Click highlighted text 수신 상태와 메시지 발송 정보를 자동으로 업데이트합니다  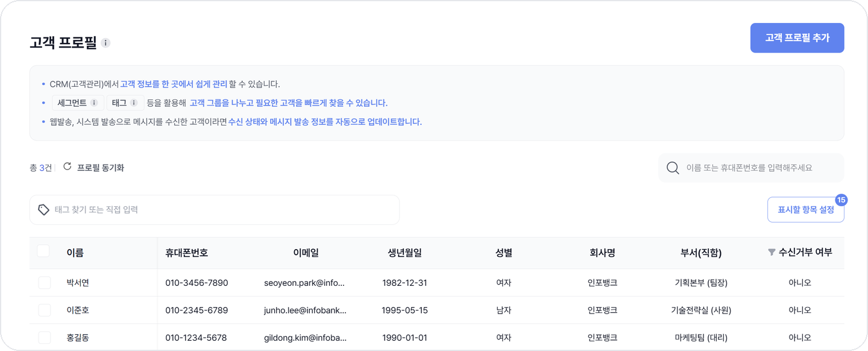pyautogui.click(x=325, y=122)
